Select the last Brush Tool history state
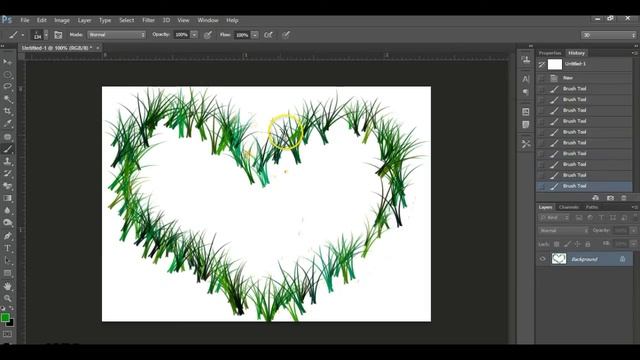The image size is (640, 360). pos(584,186)
